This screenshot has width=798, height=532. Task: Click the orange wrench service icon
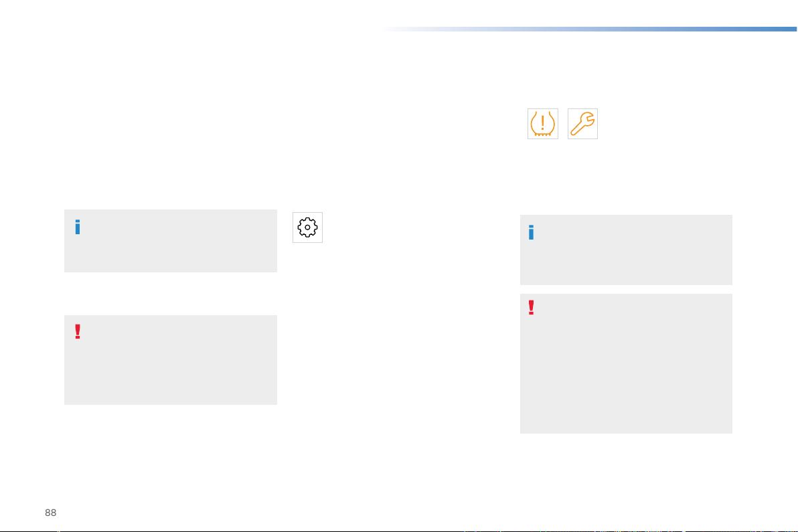(x=582, y=124)
